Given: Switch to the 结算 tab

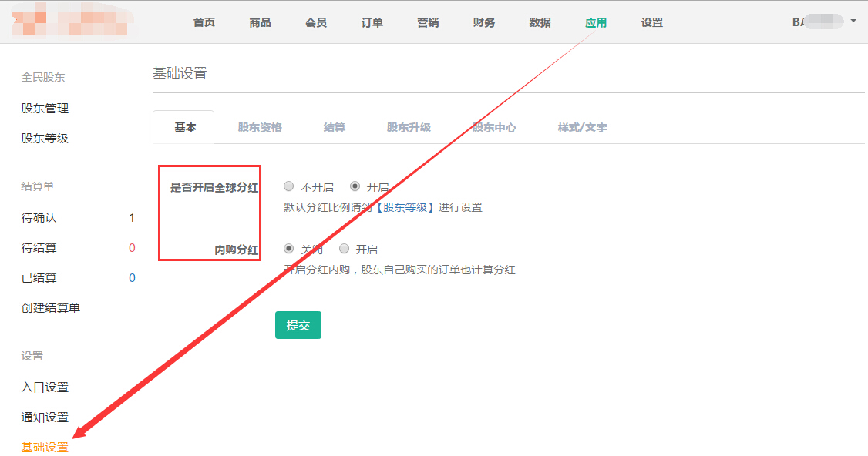Looking at the screenshot, I should [335, 127].
